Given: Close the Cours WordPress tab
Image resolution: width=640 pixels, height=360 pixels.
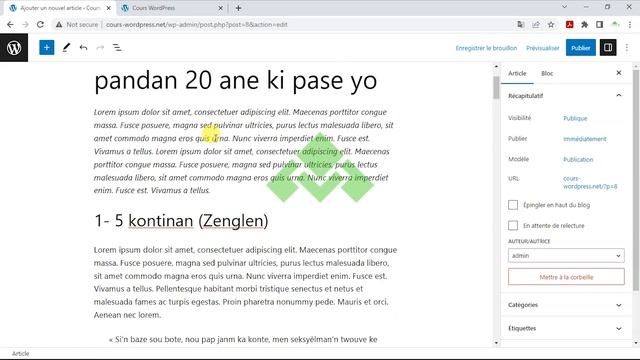Looking at the screenshot, I should (x=220, y=8).
